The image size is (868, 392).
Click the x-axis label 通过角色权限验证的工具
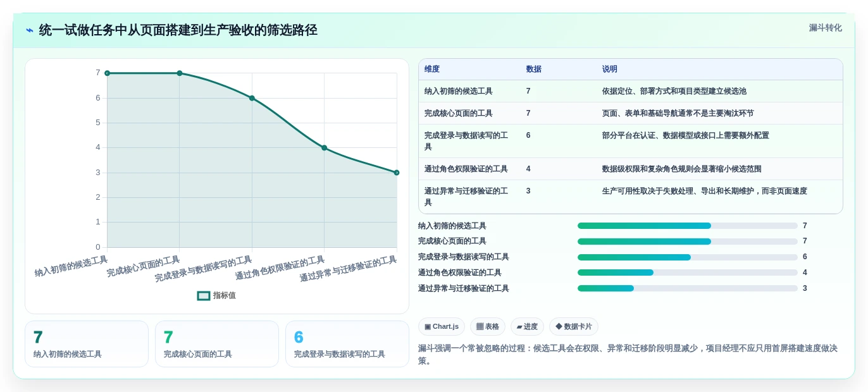pos(280,268)
